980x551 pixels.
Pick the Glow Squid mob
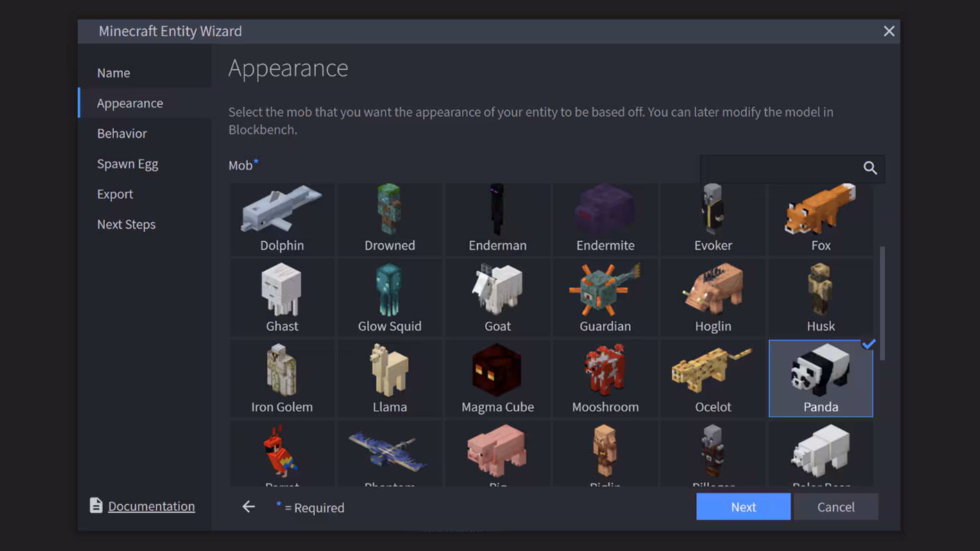point(389,298)
